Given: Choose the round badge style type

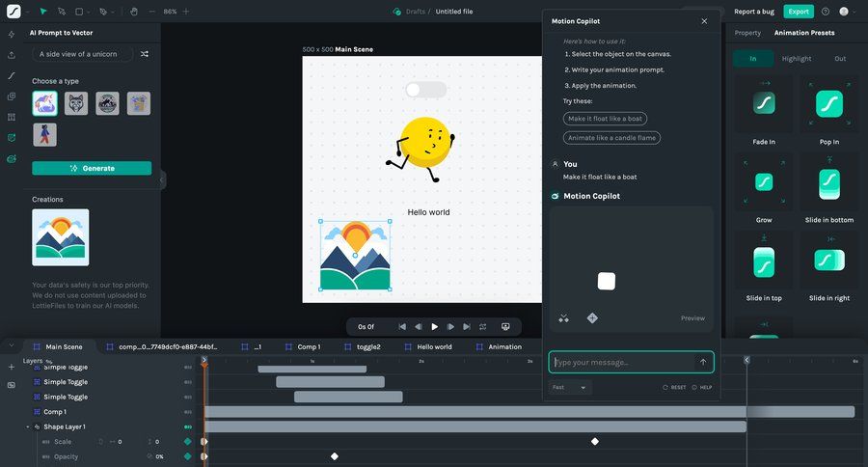Looking at the screenshot, I should [x=107, y=103].
